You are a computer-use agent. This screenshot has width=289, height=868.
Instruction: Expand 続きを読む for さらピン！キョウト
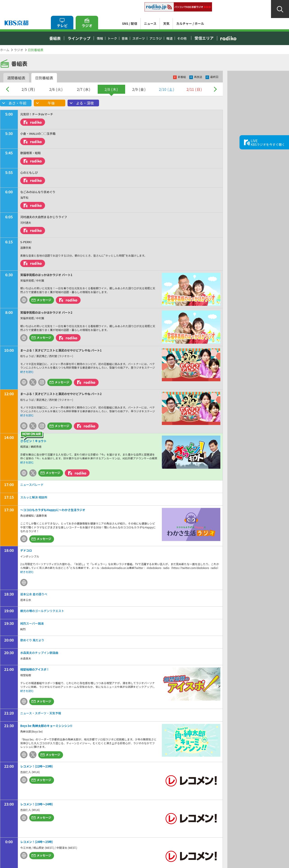(x=27, y=463)
